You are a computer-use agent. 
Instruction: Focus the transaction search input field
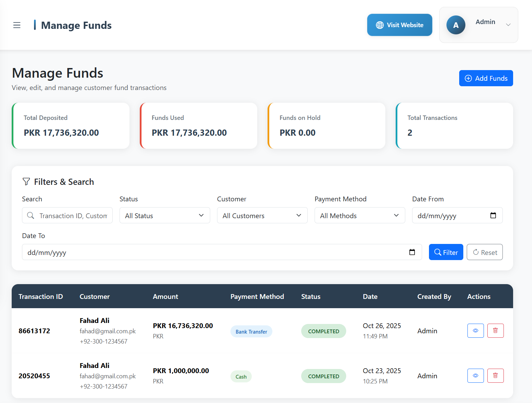(73, 215)
